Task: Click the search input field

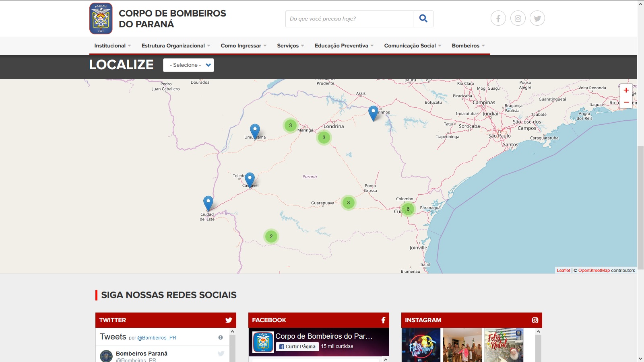Action: coord(349,19)
